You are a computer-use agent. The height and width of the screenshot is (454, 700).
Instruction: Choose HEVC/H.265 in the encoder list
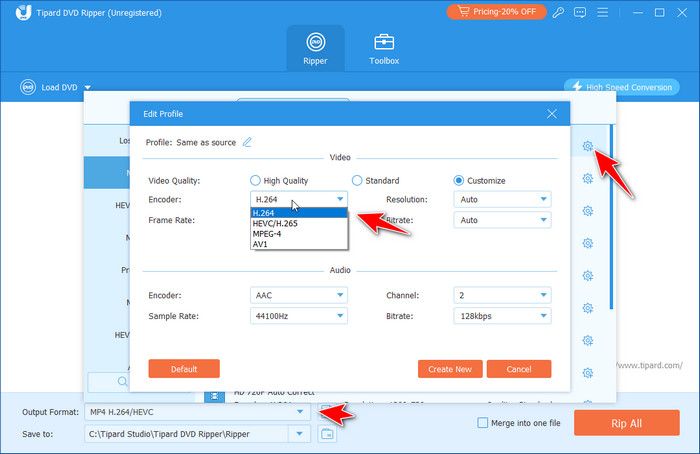299,223
